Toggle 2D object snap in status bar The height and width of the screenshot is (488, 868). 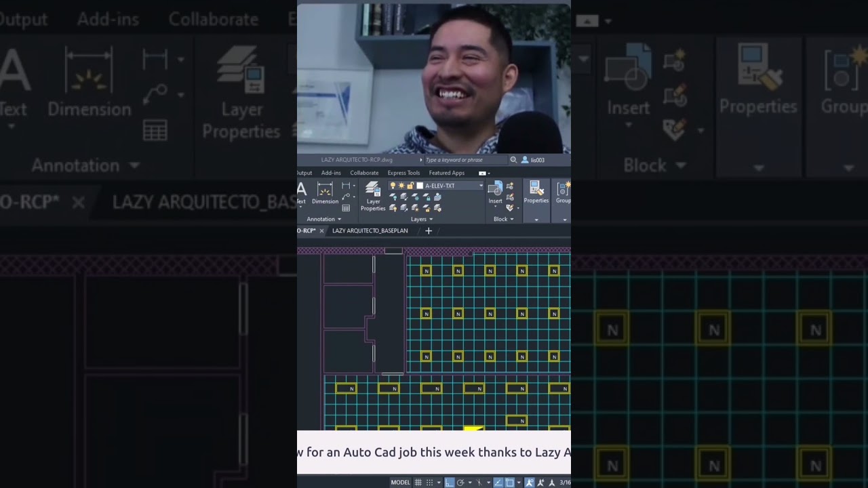coord(509,483)
